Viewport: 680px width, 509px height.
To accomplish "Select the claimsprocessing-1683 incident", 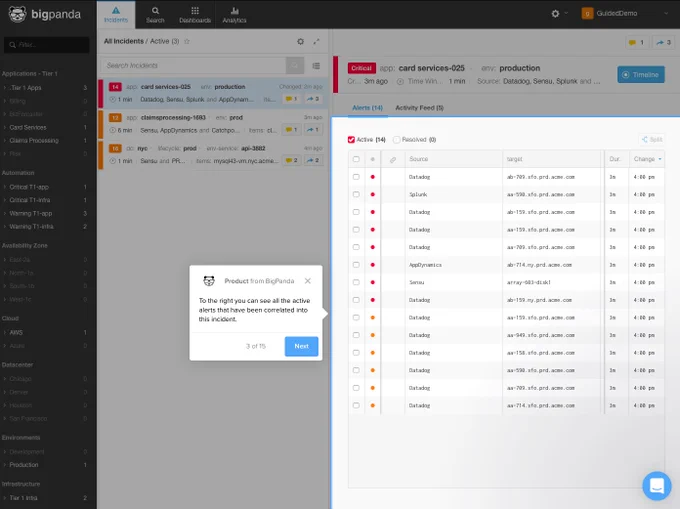I will pyautogui.click(x=213, y=124).
